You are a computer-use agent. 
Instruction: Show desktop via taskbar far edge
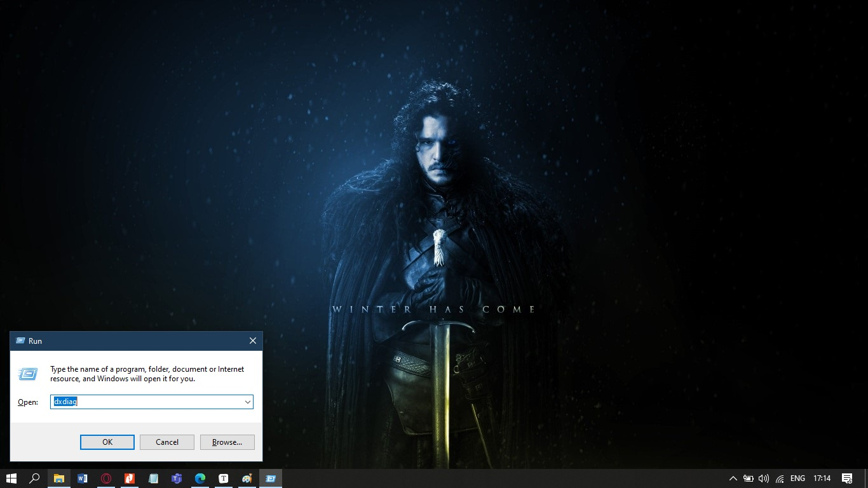(866, 478)
